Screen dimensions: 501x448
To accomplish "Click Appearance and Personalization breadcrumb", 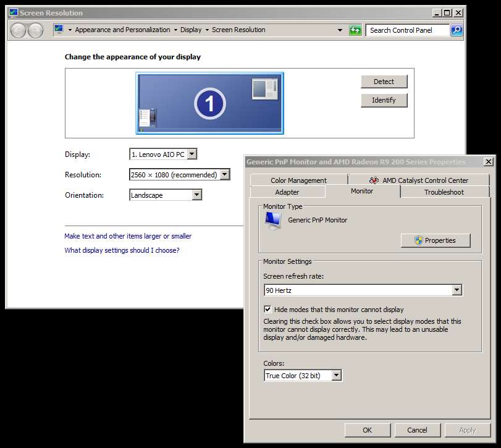I will tap(122, 30).
